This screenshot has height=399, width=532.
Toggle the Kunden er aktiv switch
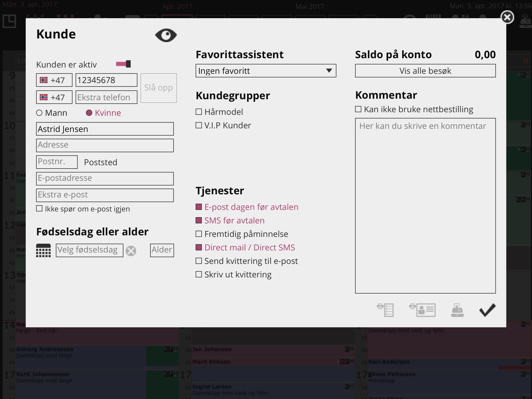click(x=123, y=64)
